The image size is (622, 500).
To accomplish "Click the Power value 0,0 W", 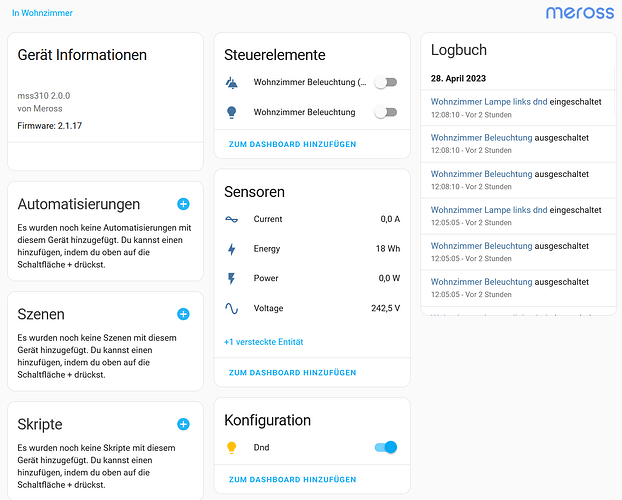I will click(x=389, y=278).
